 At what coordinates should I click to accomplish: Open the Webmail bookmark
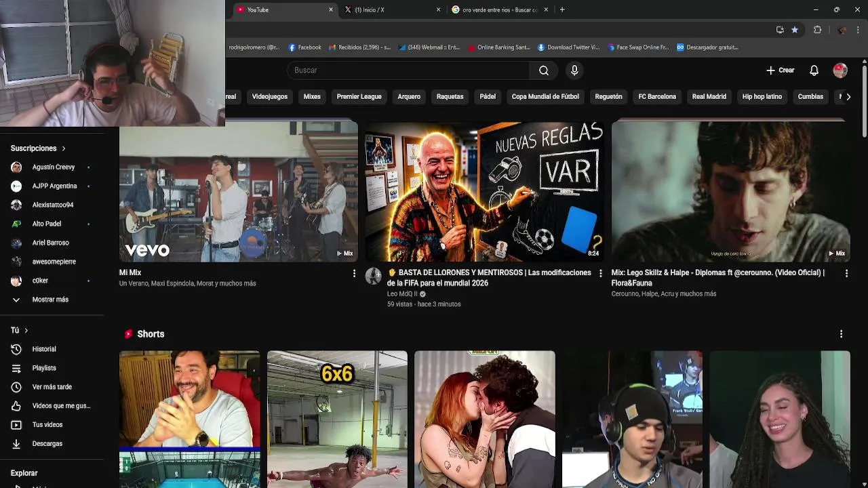click(429, 47)
